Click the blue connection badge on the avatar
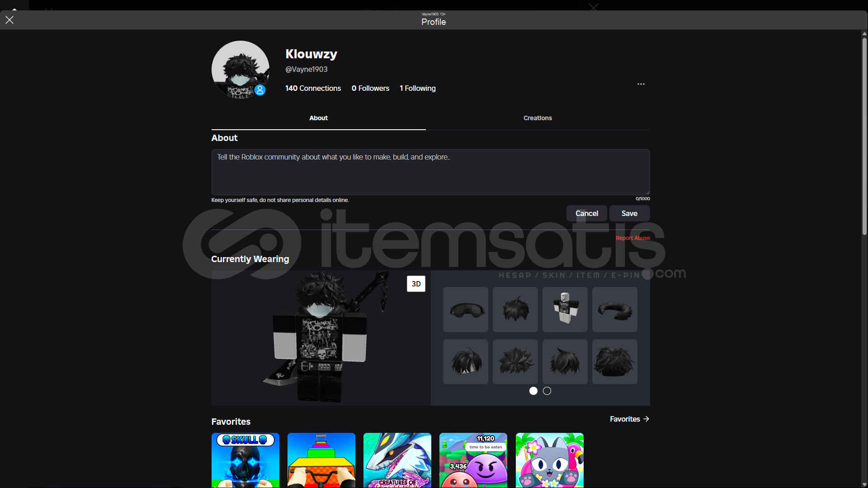This screenshot has width=868, height=488. (x=260, y=90)
